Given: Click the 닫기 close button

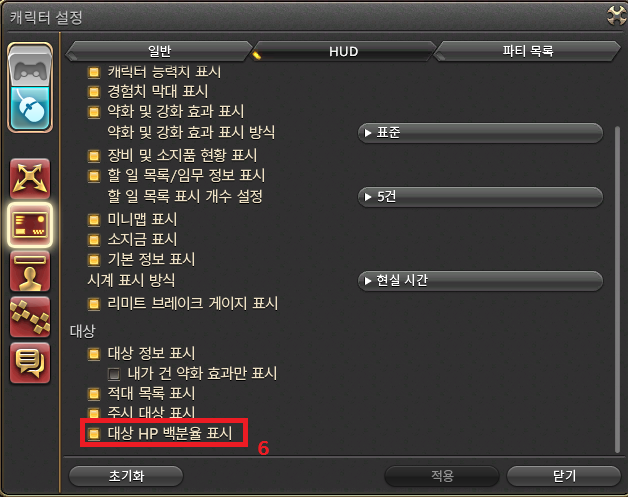Looking at the screenshot, I should point(564,476).
